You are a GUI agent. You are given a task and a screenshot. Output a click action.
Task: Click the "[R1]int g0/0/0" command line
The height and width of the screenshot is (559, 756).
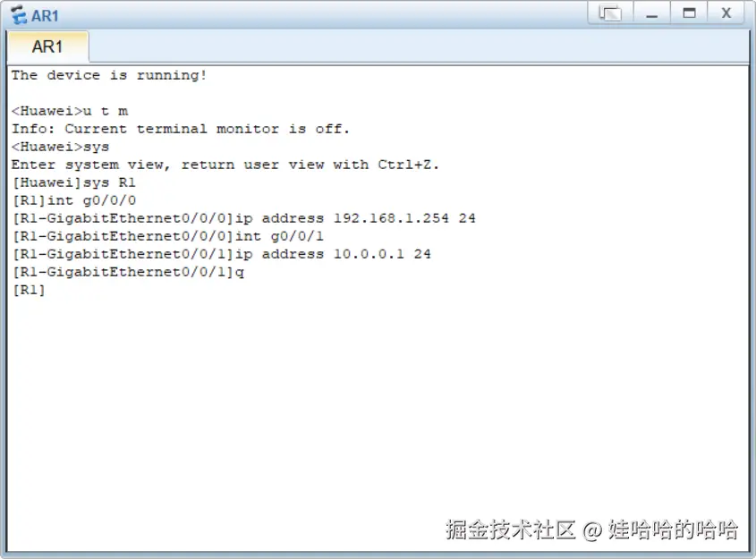coord(74,200)
